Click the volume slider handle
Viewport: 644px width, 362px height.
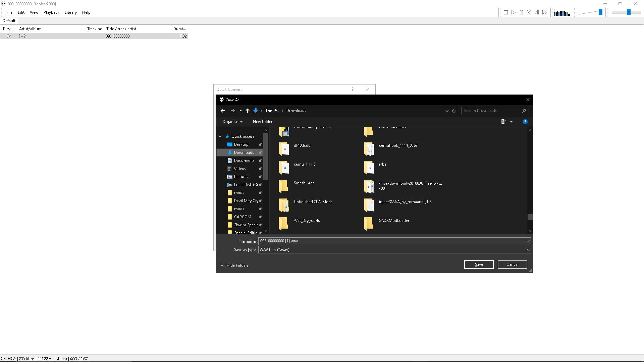(600, 12)
